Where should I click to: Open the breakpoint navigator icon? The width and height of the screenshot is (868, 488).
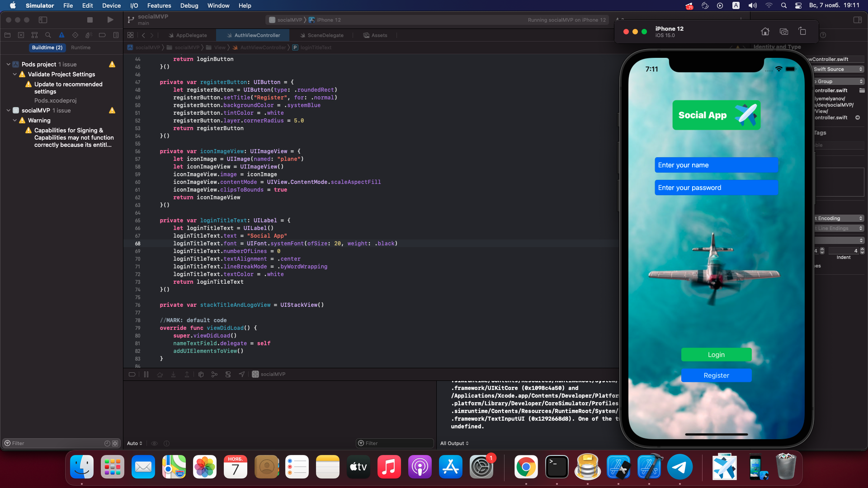[102, 35]
